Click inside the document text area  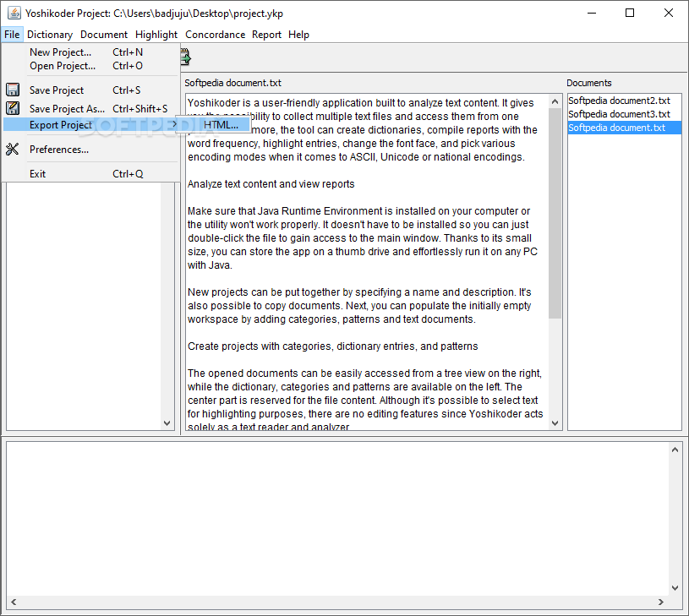tap(367, 262)
